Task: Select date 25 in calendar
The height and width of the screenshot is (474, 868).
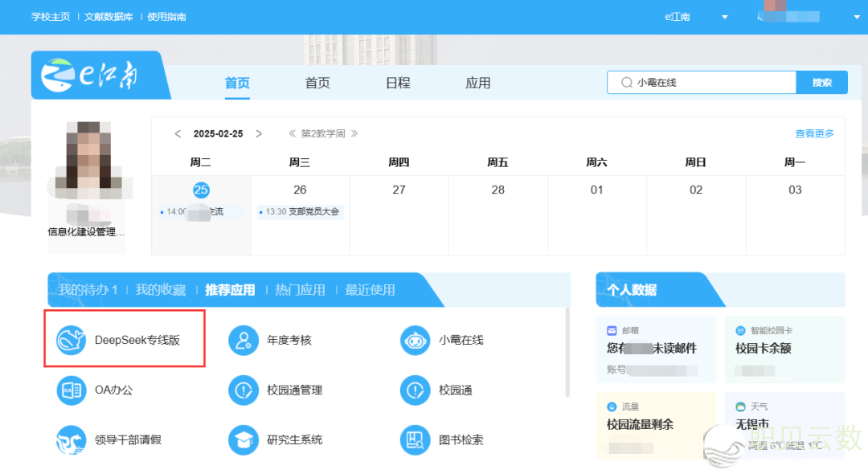Action: (x=201, y=190)
